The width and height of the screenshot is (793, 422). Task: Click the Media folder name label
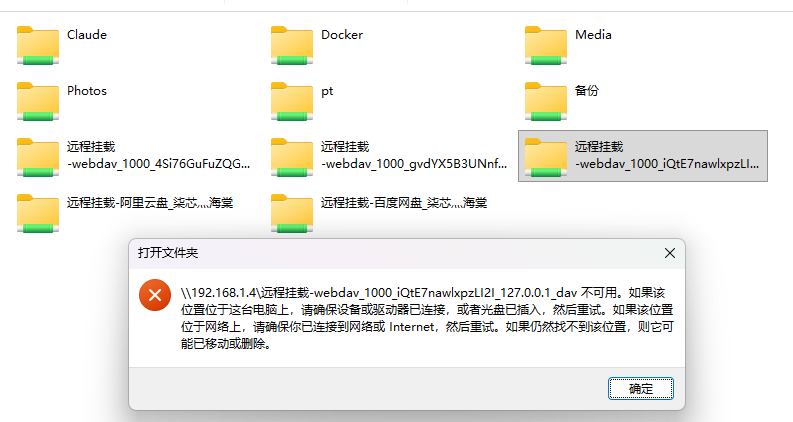tap(593, 35)
